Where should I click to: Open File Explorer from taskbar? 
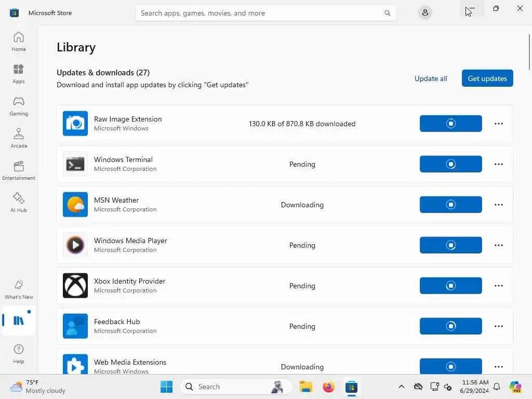(305, 387)
